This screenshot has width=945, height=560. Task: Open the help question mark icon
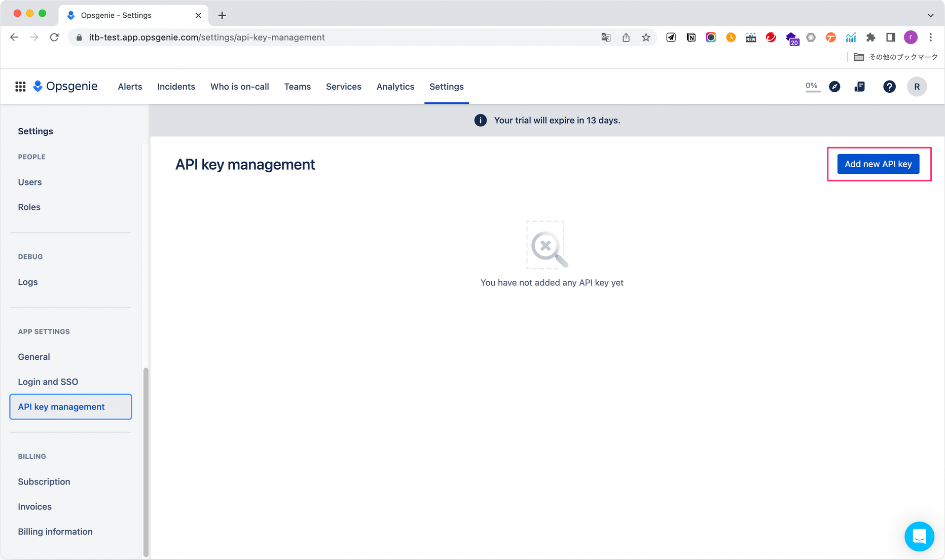tap(889, 87)
